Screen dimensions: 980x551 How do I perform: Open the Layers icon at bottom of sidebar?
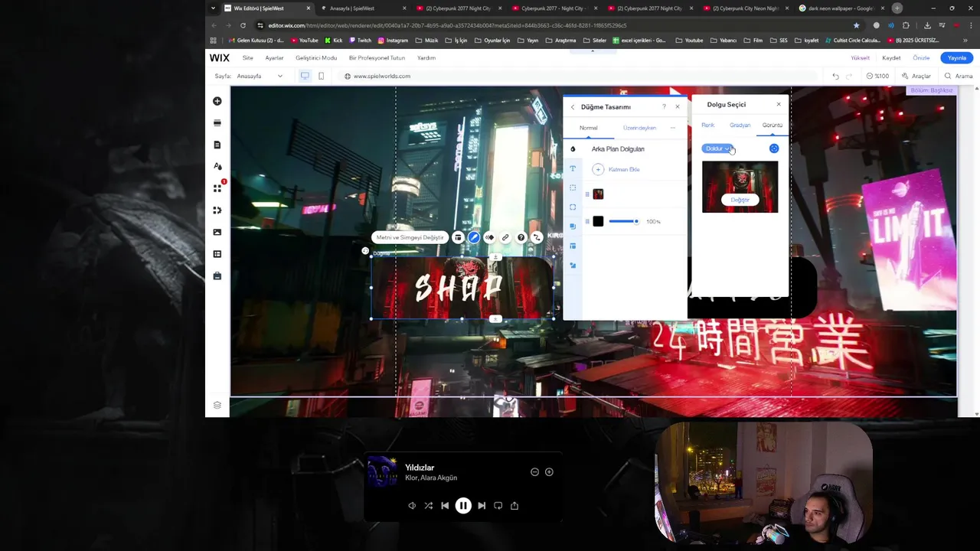click(217, 406)
